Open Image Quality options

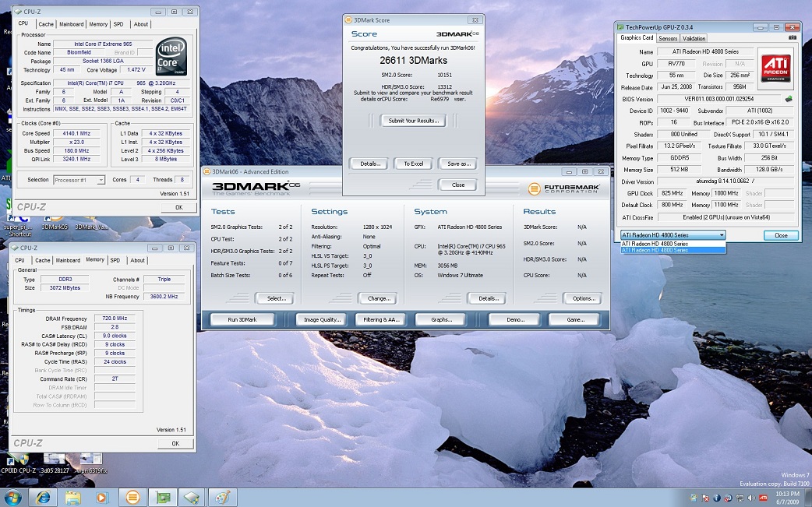[x=322, y=319]
